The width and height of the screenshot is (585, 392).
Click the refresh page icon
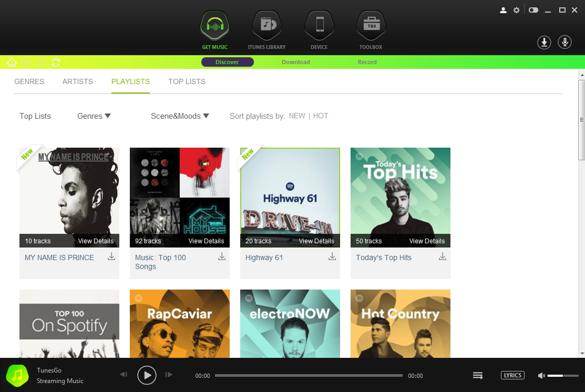pyautogui.click(x=56, y=63)
